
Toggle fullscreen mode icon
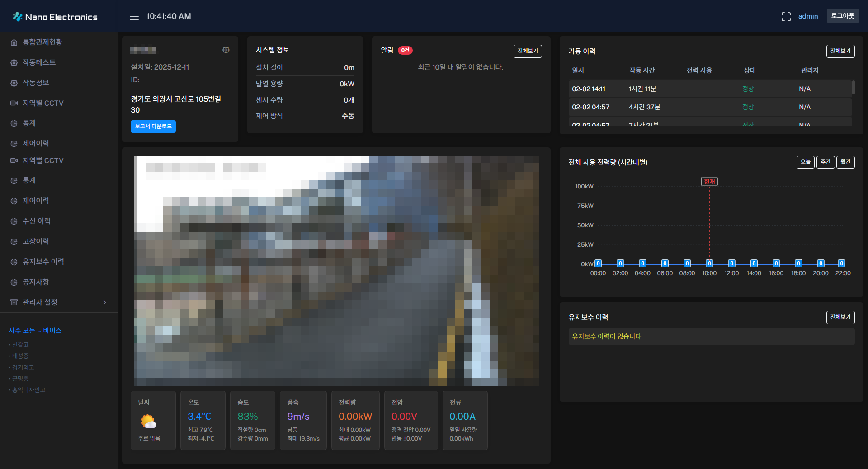pos(786,17)
